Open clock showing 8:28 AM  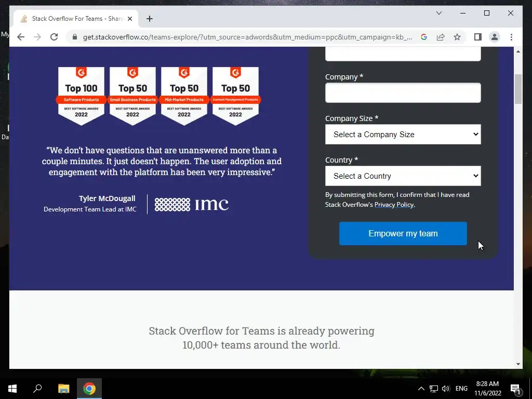[x=487, y=389]
